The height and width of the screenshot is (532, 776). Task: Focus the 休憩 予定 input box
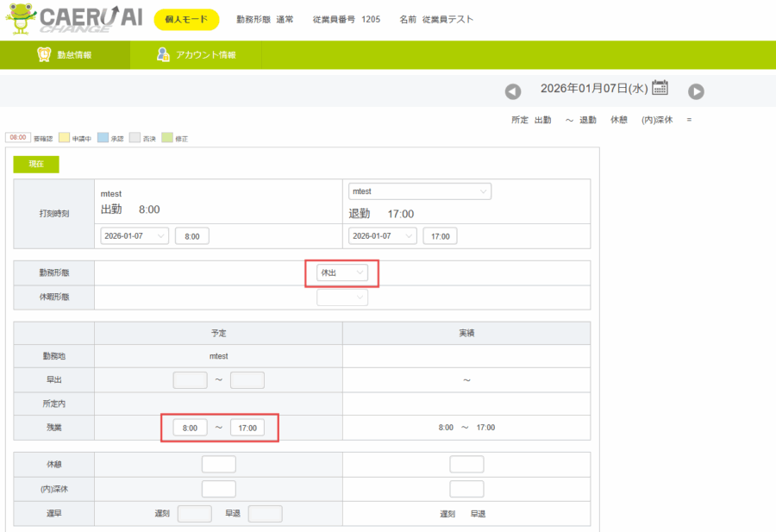(x=218, y=465)
